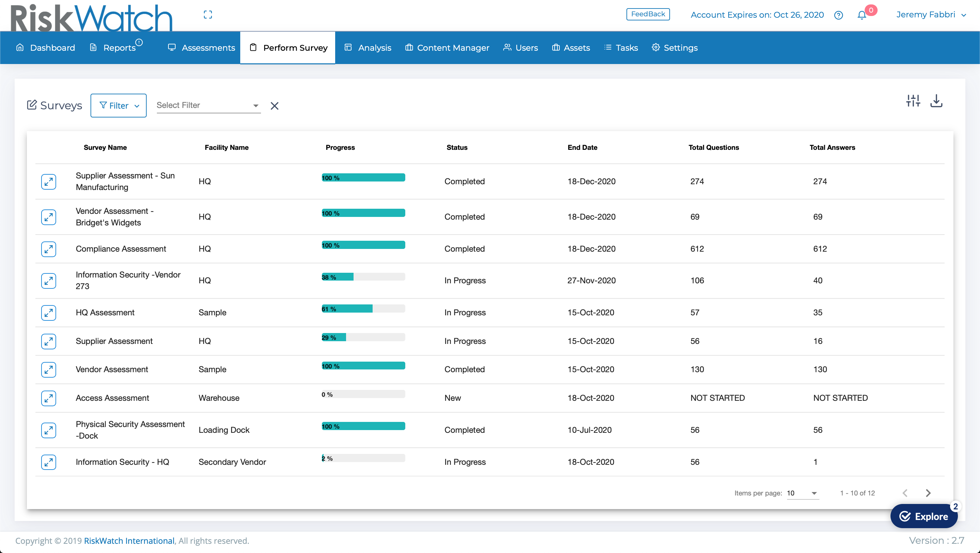The height and width of the screenshot is (553, 980).
Task: Open the Select Filter combo box
Action: 208,106
